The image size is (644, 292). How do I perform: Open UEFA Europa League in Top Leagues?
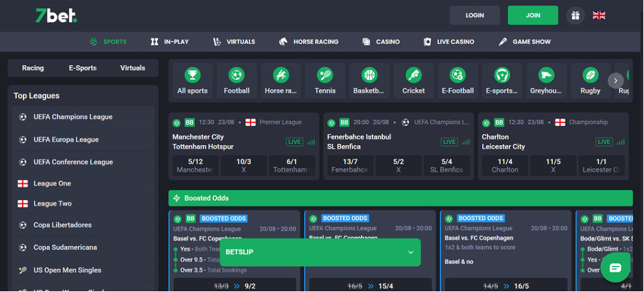pyautogui.click(x=66, y=140)
